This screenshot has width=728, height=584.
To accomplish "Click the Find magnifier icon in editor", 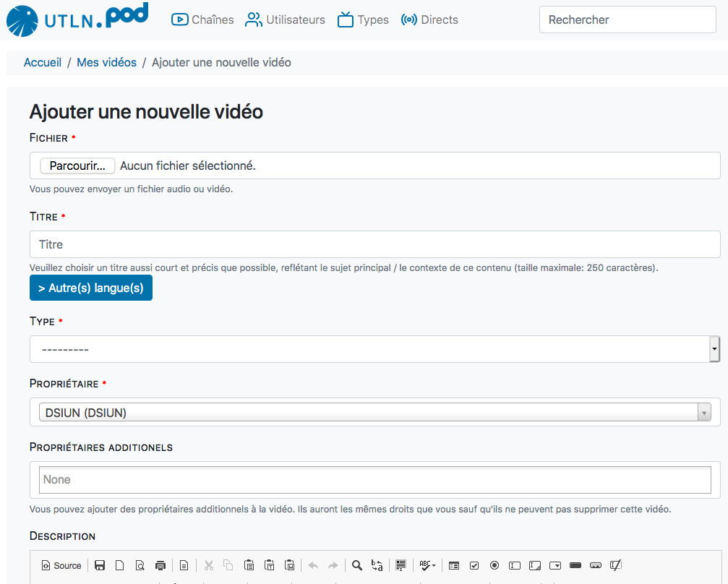I will pos(357,565).
